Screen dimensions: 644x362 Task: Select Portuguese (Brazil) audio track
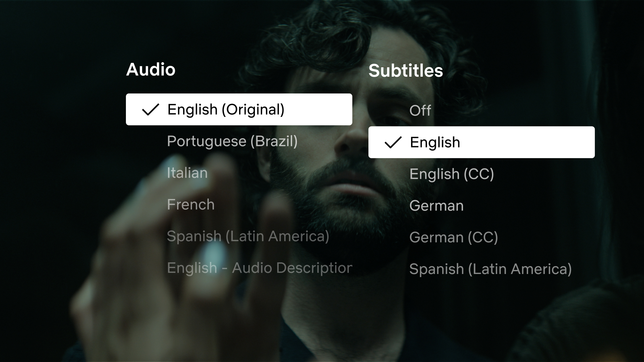[233, 141]
